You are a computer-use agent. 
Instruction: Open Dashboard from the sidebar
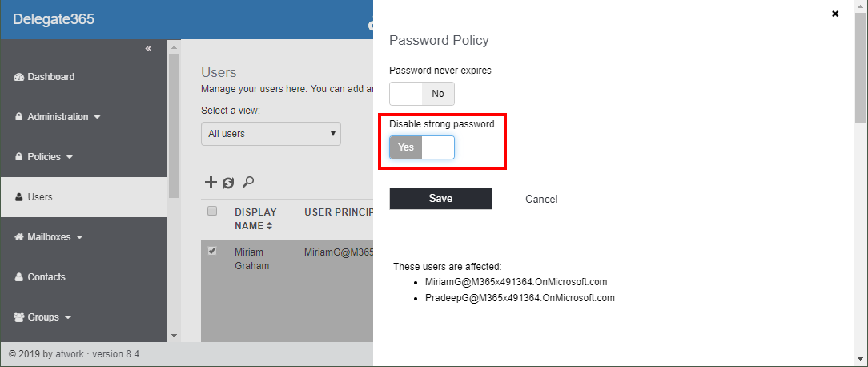(x=51, y=77)
